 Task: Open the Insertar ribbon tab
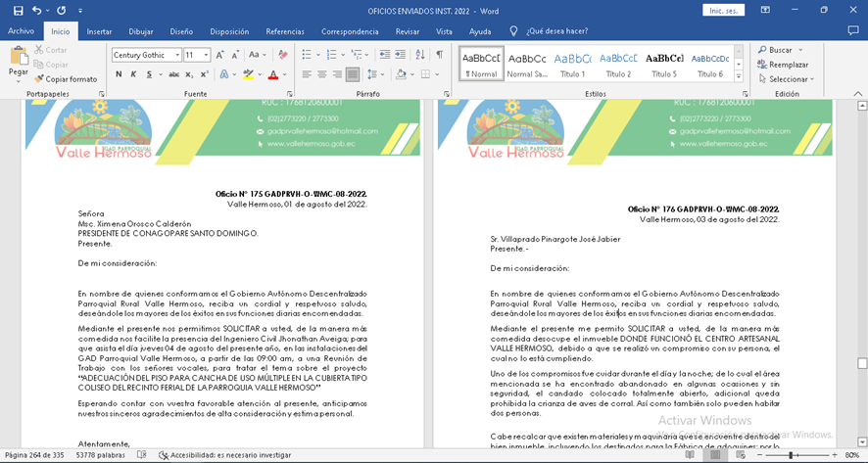click(99, 31)
